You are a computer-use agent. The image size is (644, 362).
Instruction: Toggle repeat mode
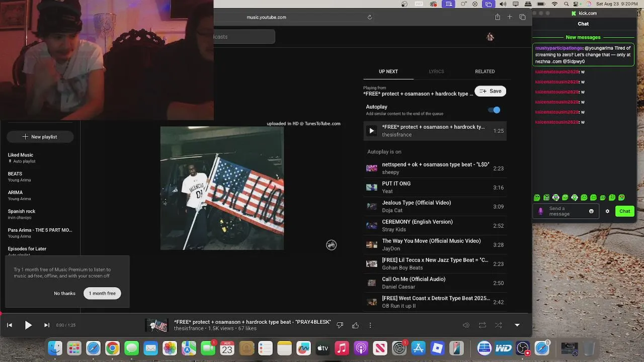point(482,325)
